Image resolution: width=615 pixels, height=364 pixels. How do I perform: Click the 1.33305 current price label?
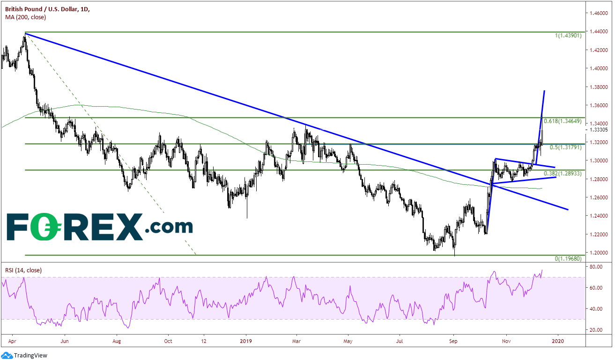point(598,130)
